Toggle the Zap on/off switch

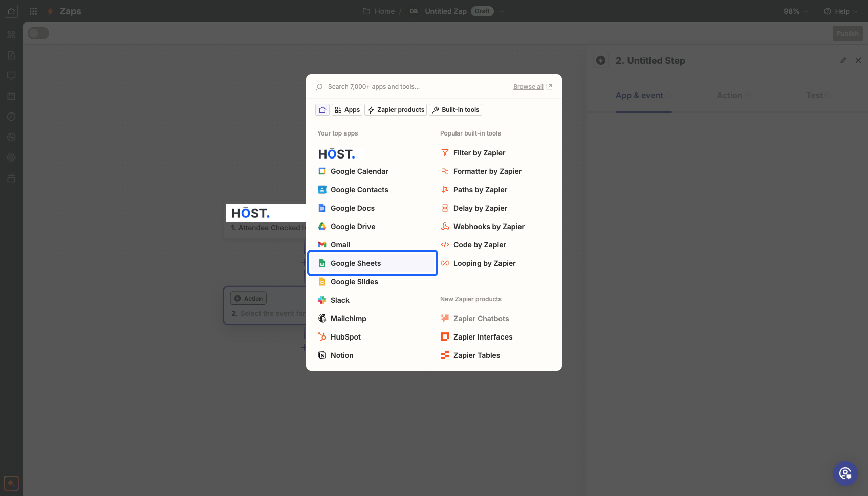click(38, 33)
